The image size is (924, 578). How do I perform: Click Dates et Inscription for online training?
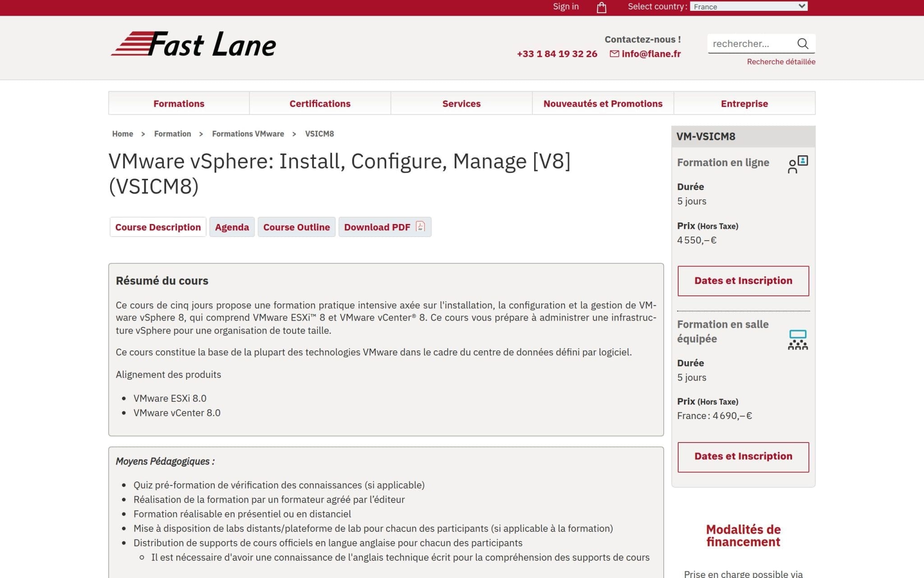743,281
